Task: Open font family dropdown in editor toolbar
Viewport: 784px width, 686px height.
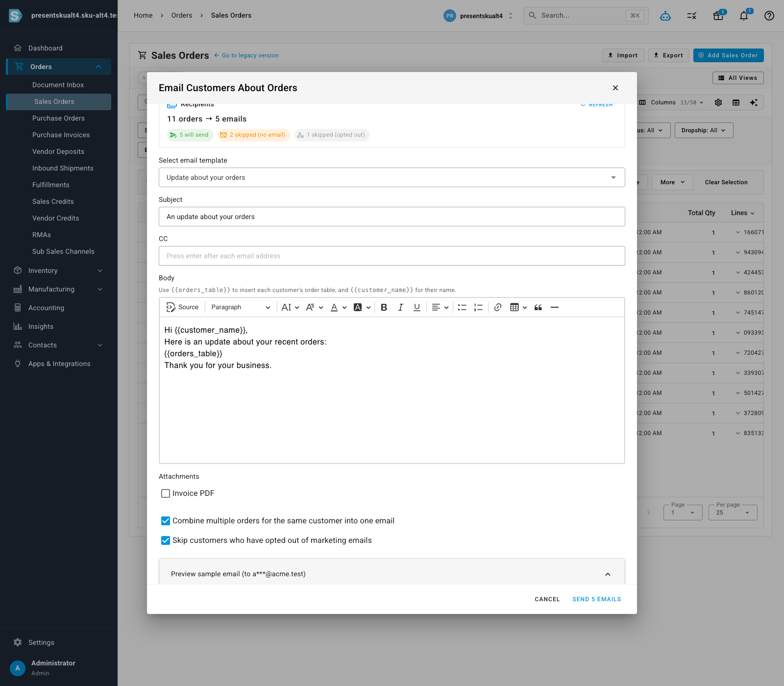Action: [314, 307]
